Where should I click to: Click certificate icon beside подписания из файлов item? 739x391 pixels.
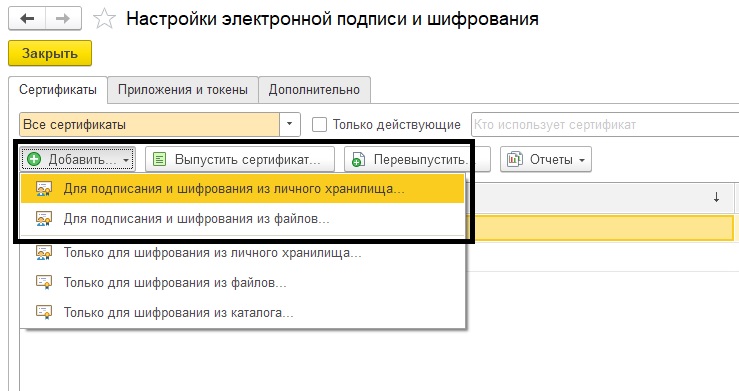pos(44,219)
